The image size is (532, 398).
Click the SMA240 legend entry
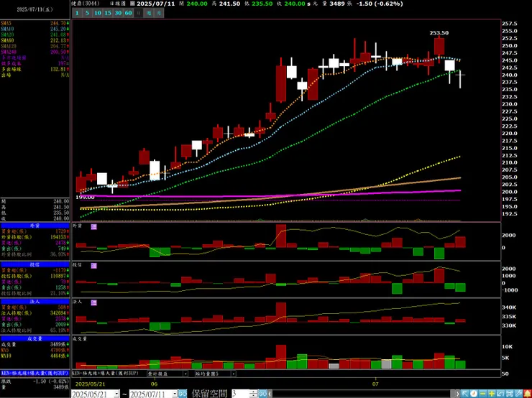(35, 52)
